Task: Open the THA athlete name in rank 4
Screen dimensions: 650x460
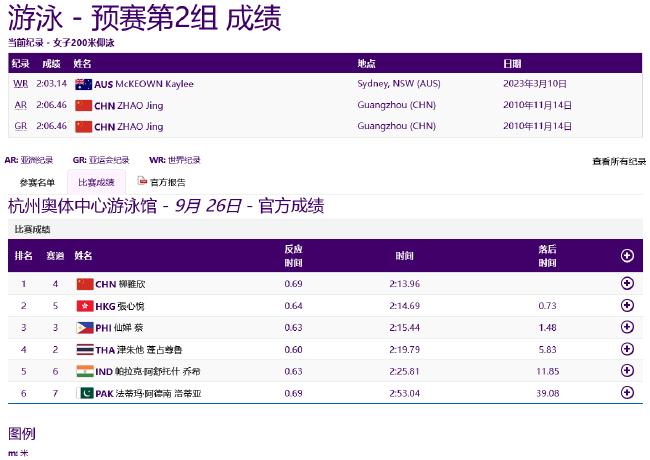Action: (x=139, y=350)
